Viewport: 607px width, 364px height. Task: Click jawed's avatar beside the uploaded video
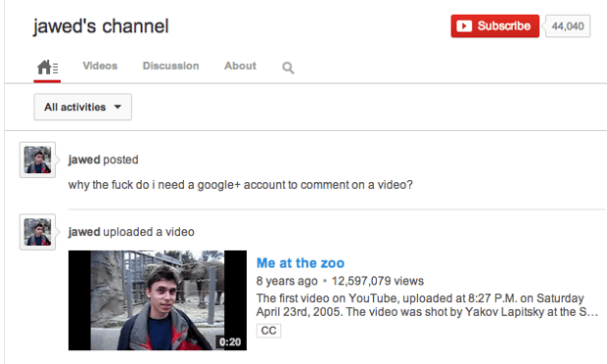[x=37, y=232]
